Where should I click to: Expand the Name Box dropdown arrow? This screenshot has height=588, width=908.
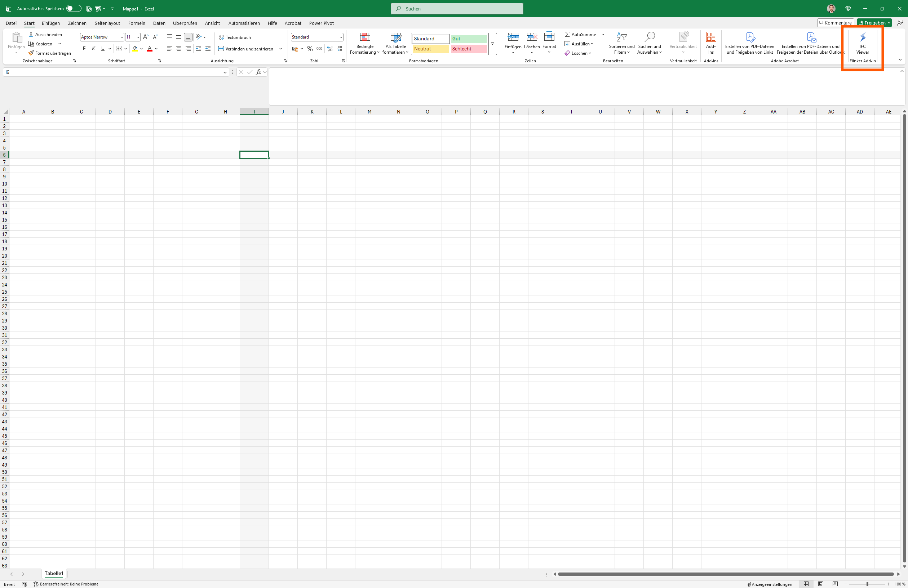pyautogui.click(x=225, y=72)
